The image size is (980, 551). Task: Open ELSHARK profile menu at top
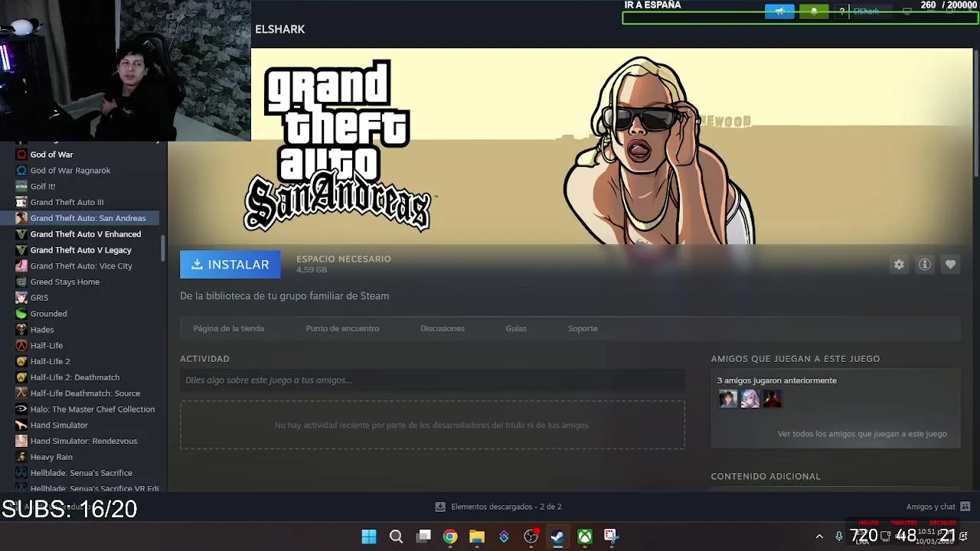coord(280,29)
